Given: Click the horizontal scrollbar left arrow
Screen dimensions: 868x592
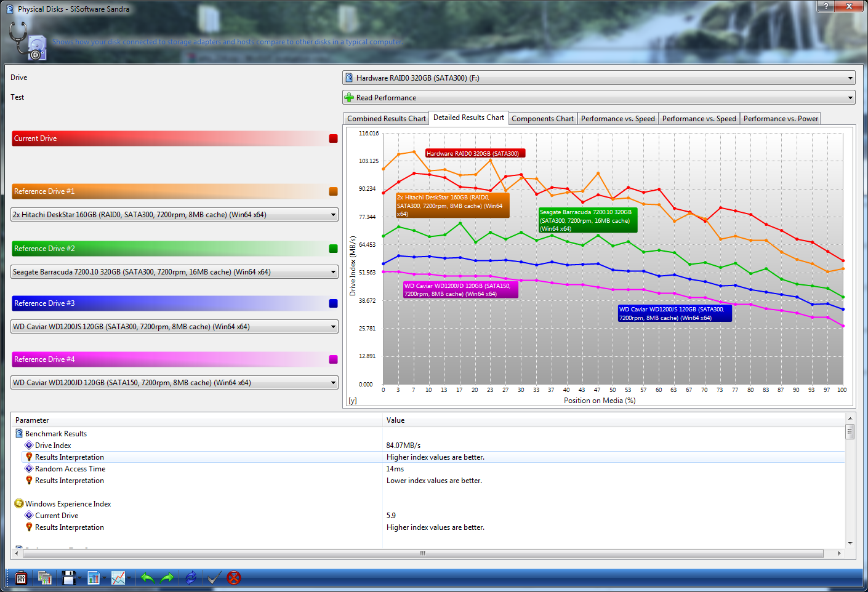Looking at the screenshot, I should pyautogui.click(x=17, y=553).
